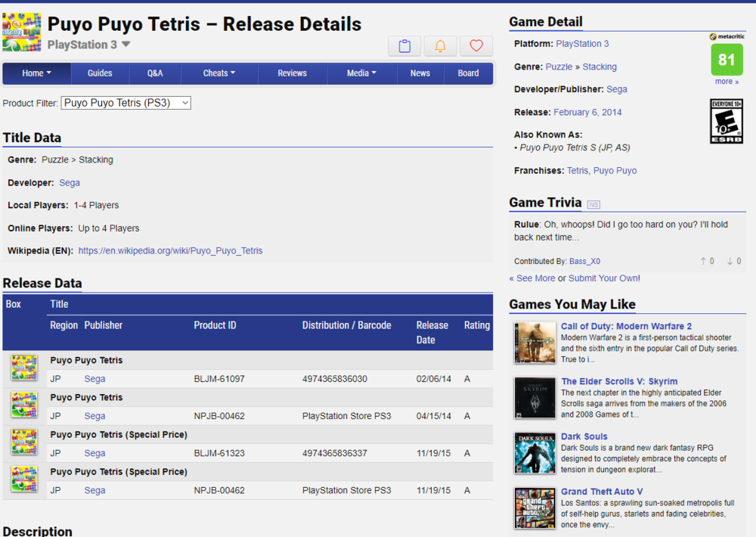The width and height of the screenshot is (756, 537).
Task: Select the Board menu item
Action: (468, 73)
